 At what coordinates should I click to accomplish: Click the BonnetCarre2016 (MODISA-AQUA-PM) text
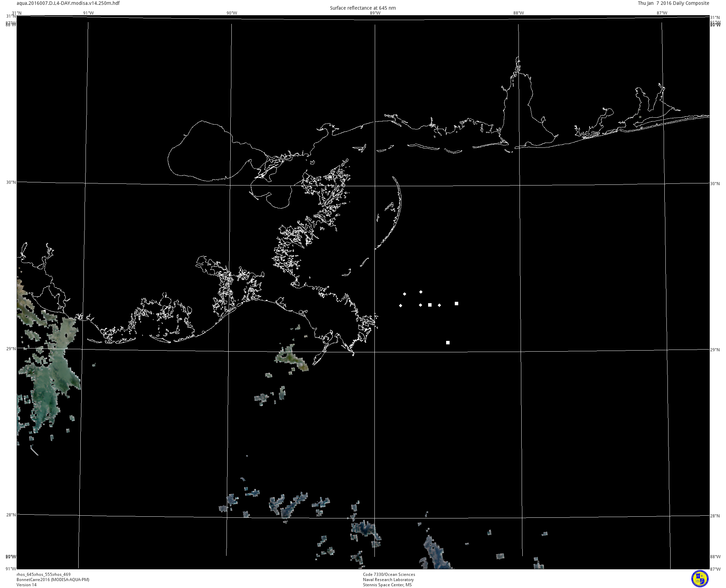[53, 580]
